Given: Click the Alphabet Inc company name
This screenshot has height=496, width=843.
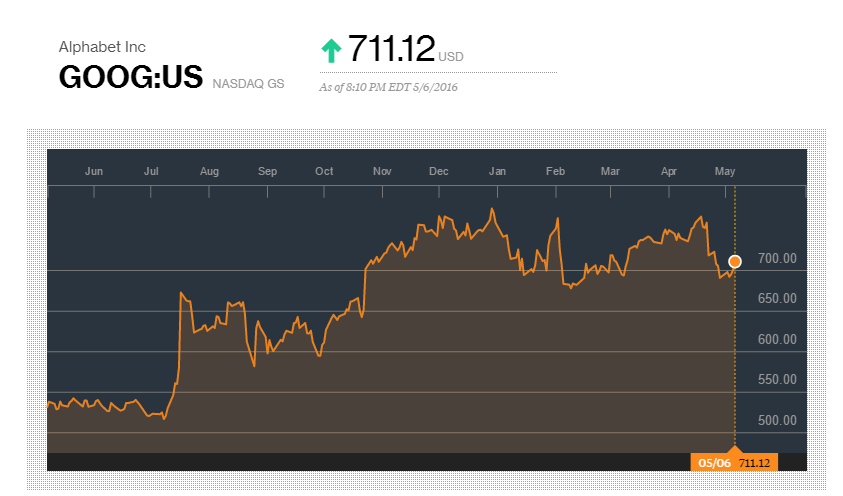Looking at the screenshot, I should [102, 47].
